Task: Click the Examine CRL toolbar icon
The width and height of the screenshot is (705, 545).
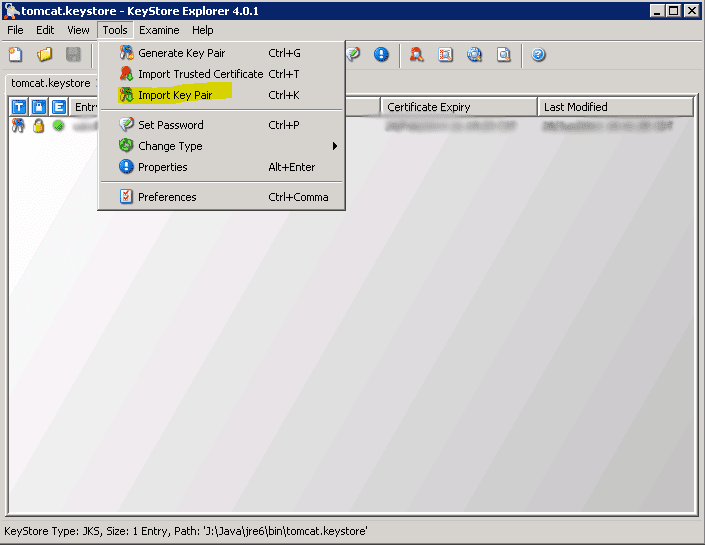Action: pyautogui.click(x=446, y=54)
